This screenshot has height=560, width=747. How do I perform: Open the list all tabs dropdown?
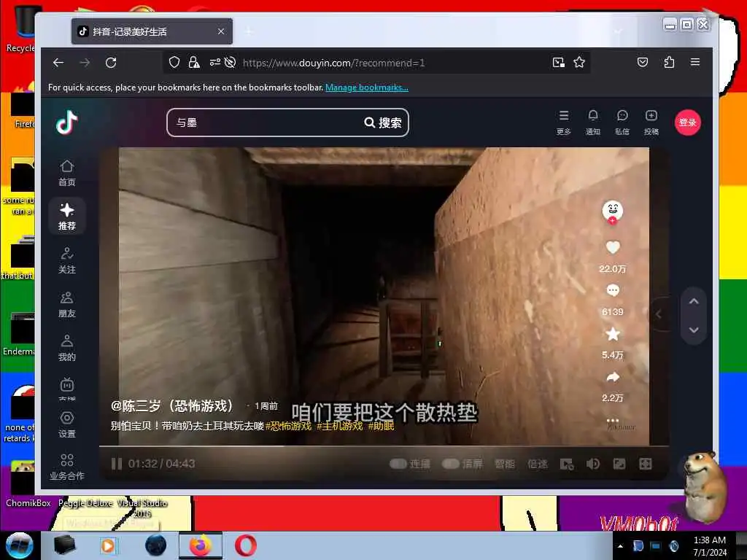coord(618,31)
